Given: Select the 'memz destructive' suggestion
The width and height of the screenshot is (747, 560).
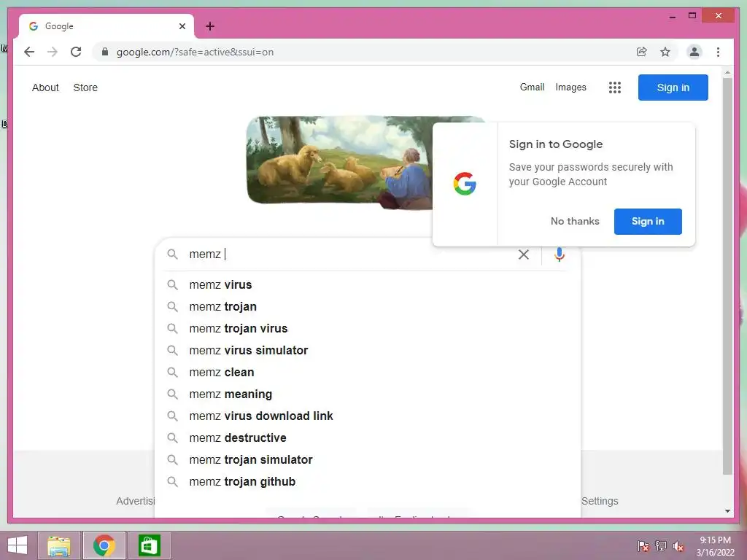Looking at the screenshot, I should [368, 438].
